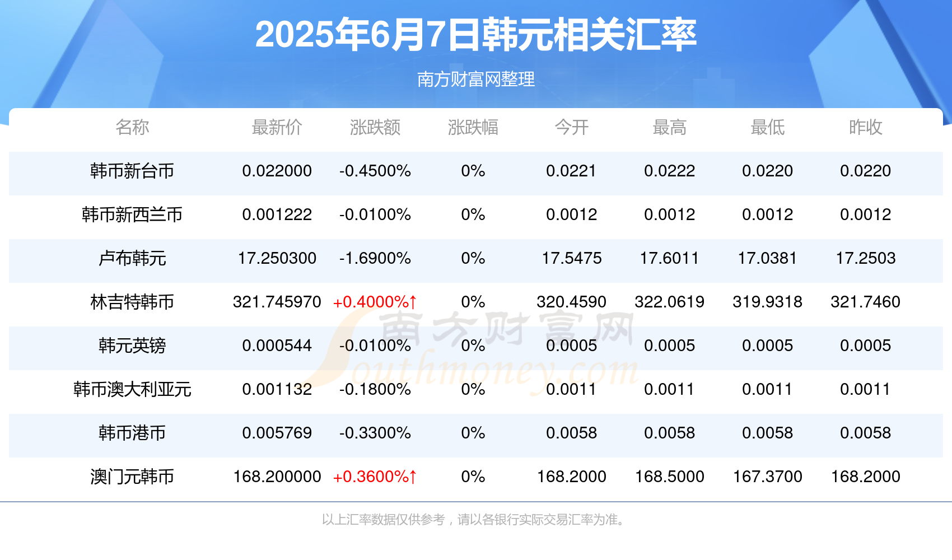This screenshot has width=952, height=560.
Task: Select latest price 0.001222
Action: [x=277, y=214]
